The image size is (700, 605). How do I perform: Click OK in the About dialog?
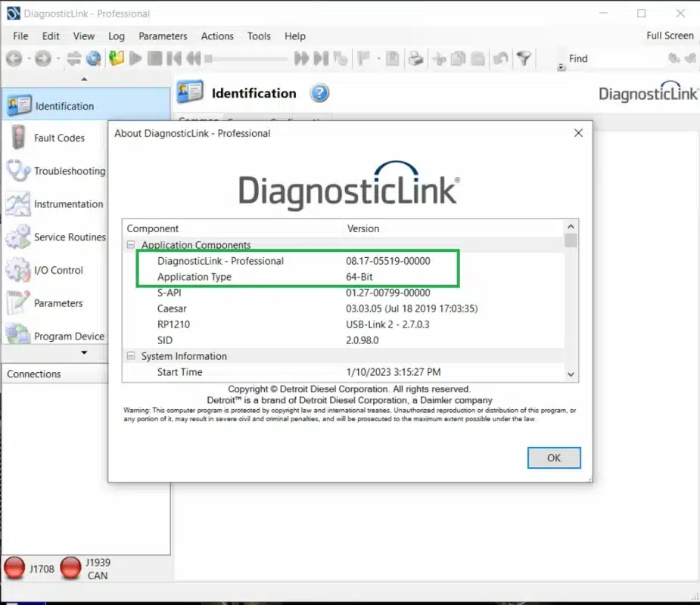coord(554,458)
